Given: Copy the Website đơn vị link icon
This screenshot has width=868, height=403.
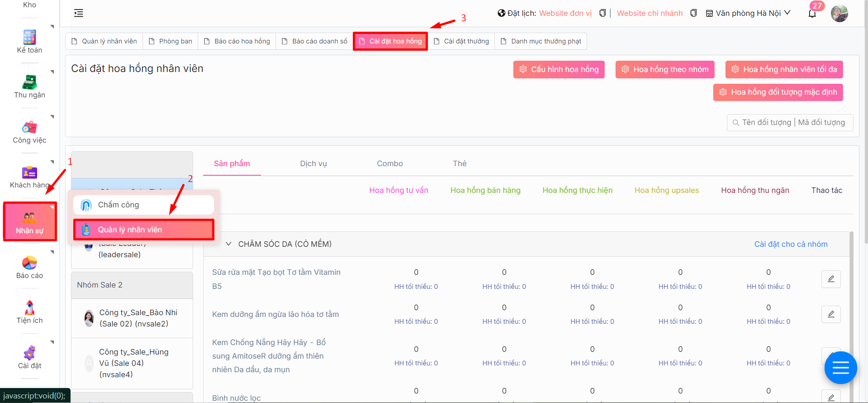Looking at the screenshot, I should [x=602, y=13].
